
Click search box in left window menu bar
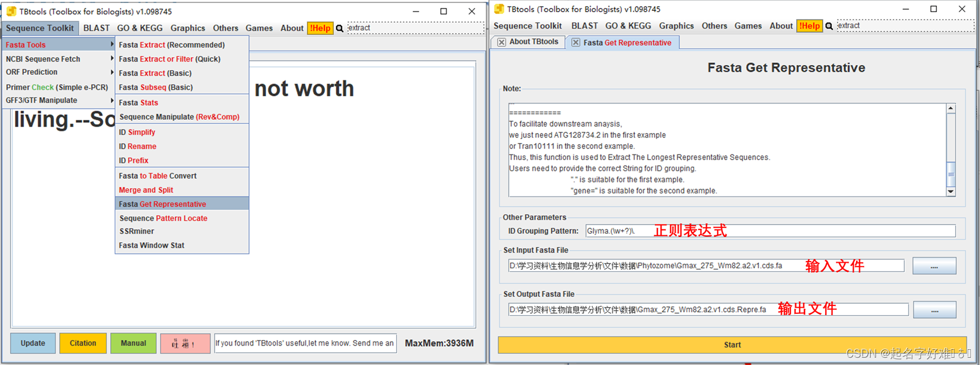(x=416, y=28)
